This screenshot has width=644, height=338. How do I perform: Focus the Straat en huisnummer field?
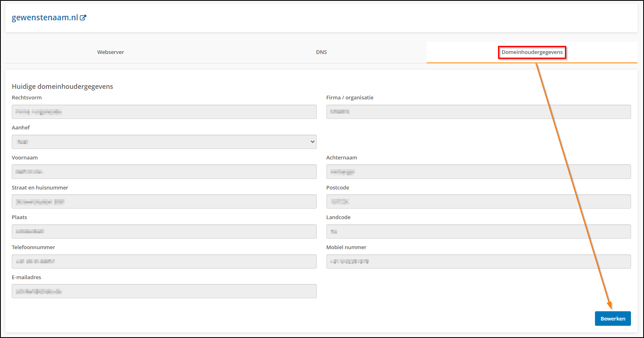[164, 202]
